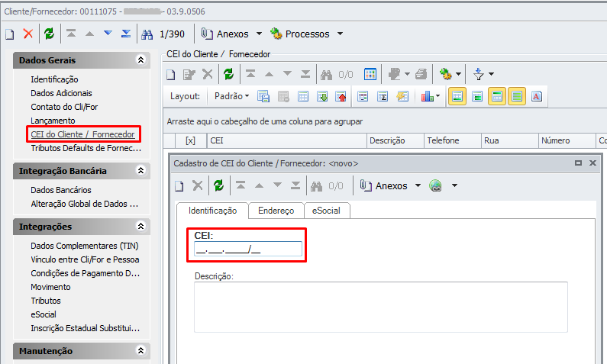Open Tributos Defaults de Fornec... link

coord(86,148)
